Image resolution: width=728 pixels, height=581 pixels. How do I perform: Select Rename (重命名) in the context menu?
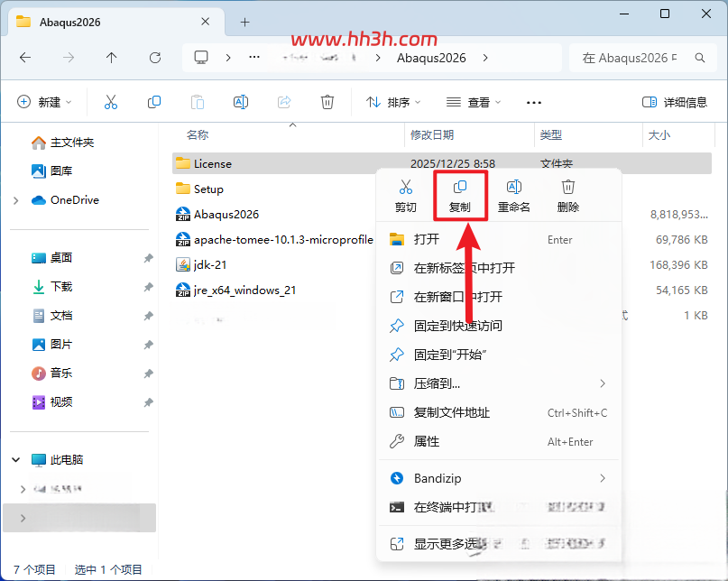(x=513, y=196)
